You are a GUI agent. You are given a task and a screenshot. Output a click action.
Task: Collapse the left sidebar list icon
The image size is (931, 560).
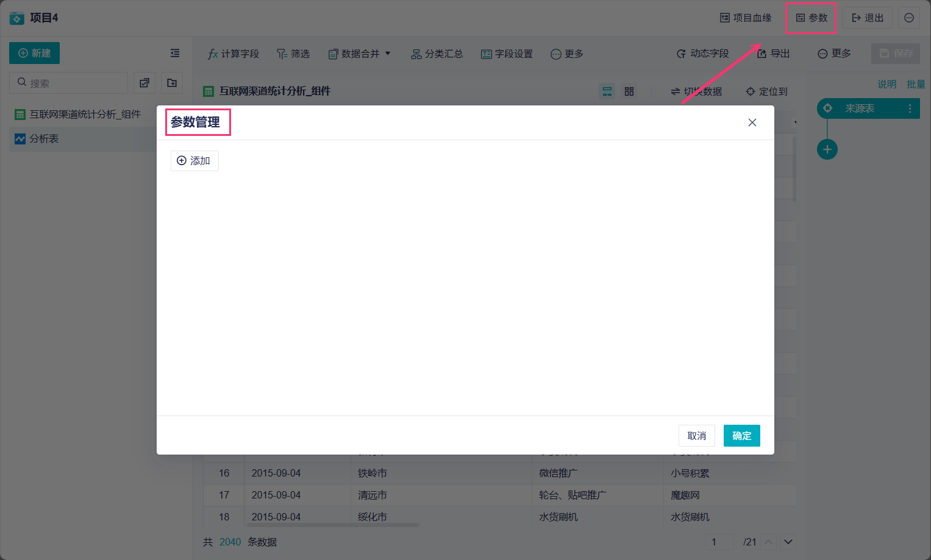point(175,53)
